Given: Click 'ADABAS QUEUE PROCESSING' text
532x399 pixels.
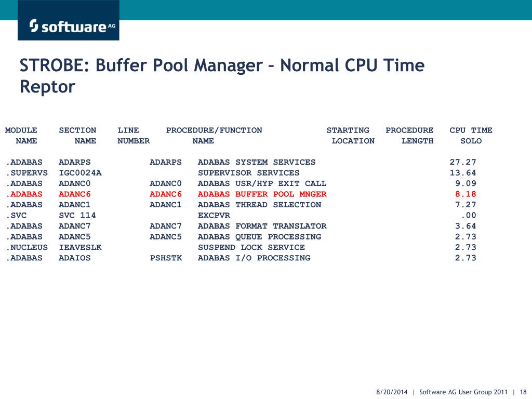Looking at the screenshot, I should (259, 237).
